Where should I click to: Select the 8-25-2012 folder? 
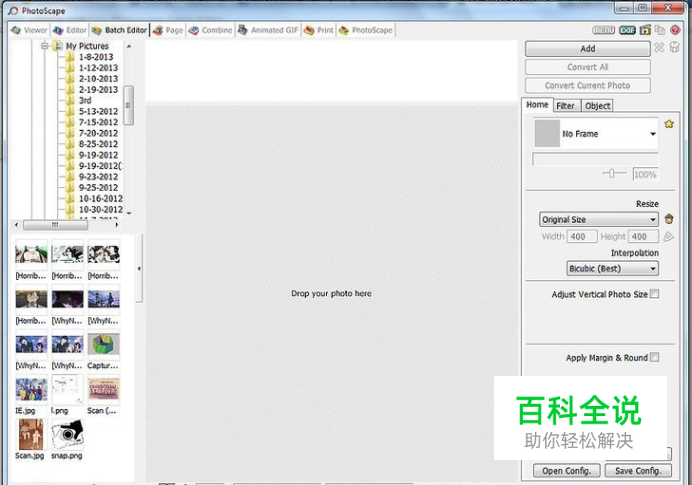click(98, 144)
